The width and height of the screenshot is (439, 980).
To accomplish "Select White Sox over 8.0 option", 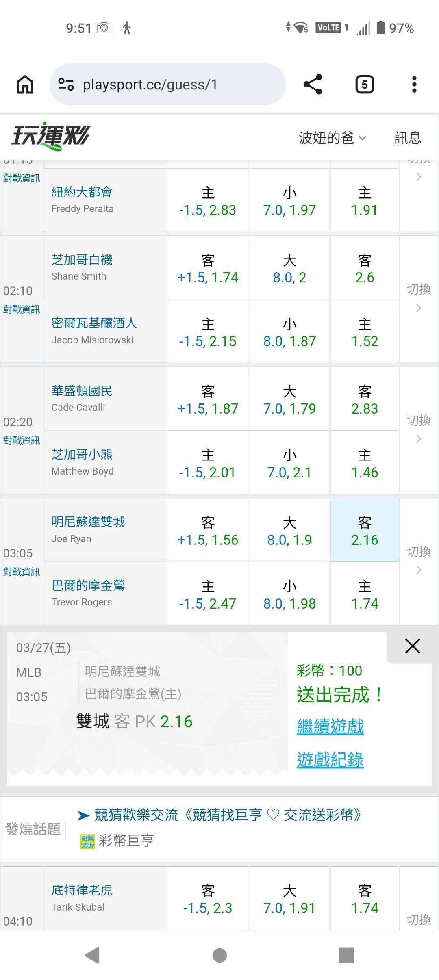I will coord(289,268).
